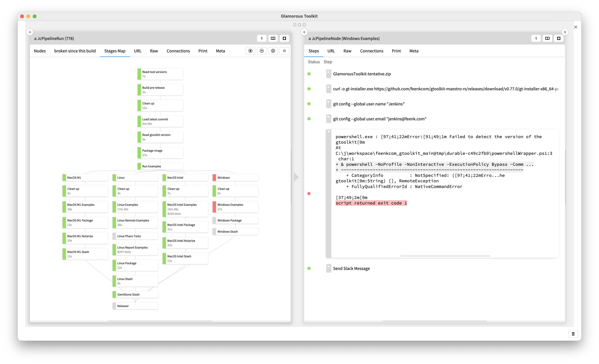Viewport: 599px width, 364px height.
Task: Expand the Send Slack Message step
Action: tap(329, 268)
